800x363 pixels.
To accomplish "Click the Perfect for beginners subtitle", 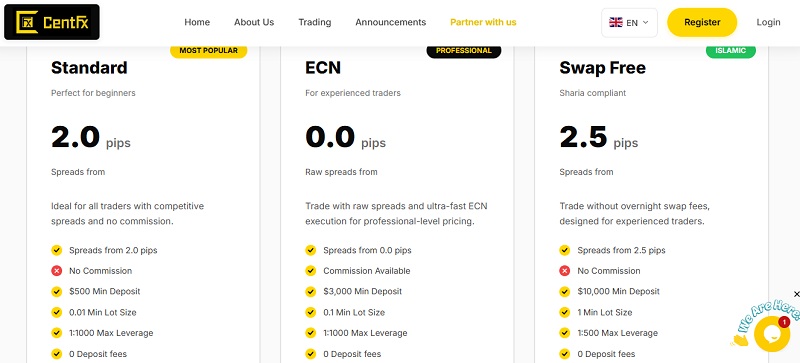I will (x=93, y=93).
